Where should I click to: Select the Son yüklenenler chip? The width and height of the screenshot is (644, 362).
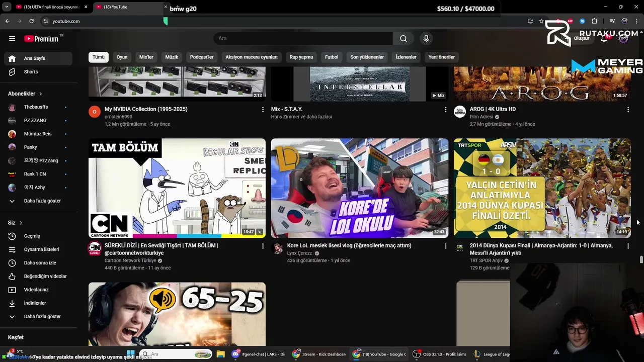coord(367,57)
